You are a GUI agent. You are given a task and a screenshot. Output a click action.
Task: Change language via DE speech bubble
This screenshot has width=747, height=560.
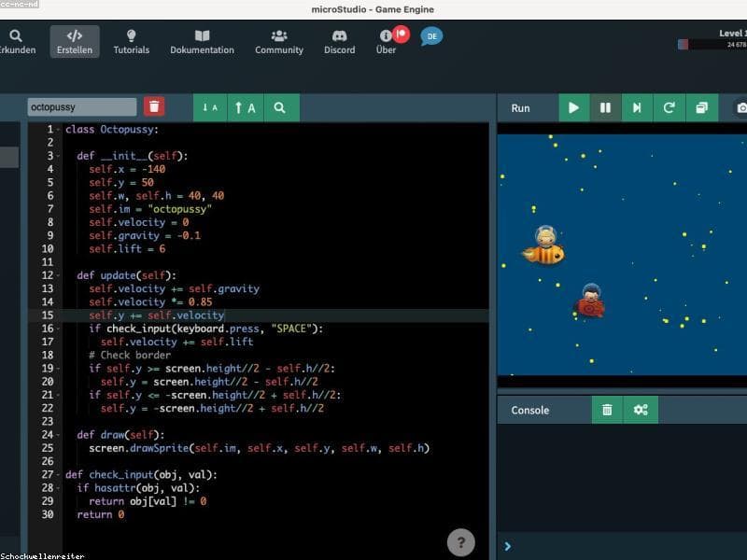tap(431, 36)
